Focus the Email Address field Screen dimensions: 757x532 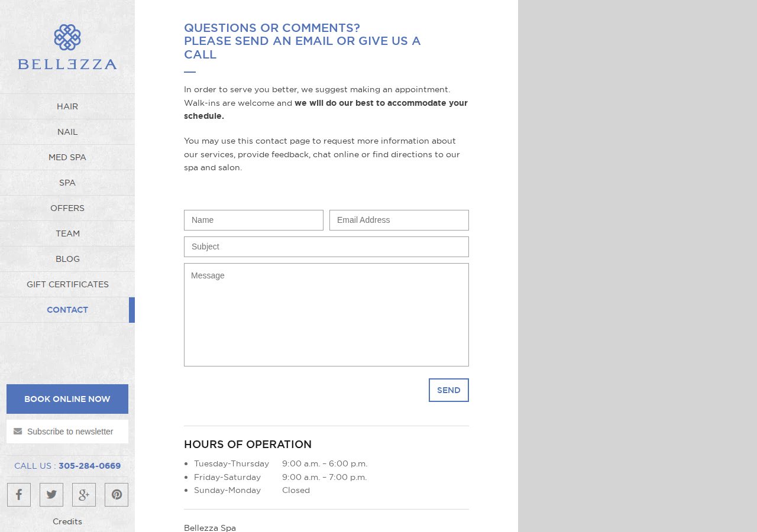(x=399, y=220)
